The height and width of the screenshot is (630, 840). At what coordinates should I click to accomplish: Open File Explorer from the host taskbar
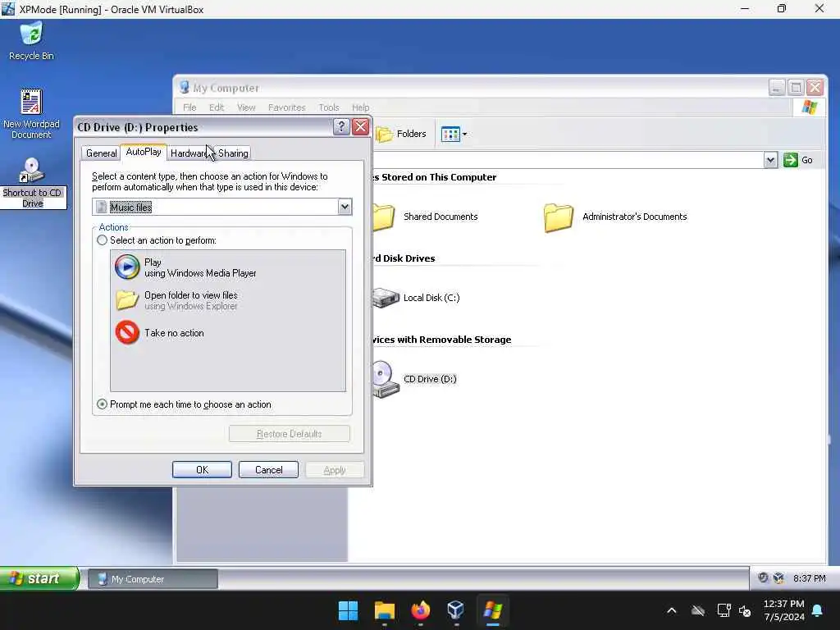(x=384, y=610)
